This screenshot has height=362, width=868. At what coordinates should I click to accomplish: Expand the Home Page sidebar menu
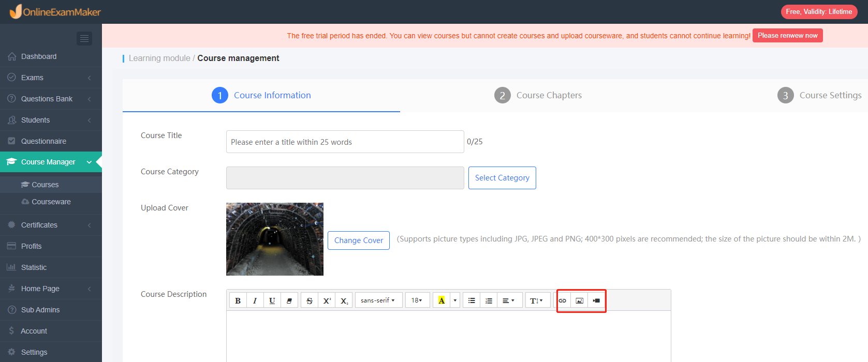point(51,289)
